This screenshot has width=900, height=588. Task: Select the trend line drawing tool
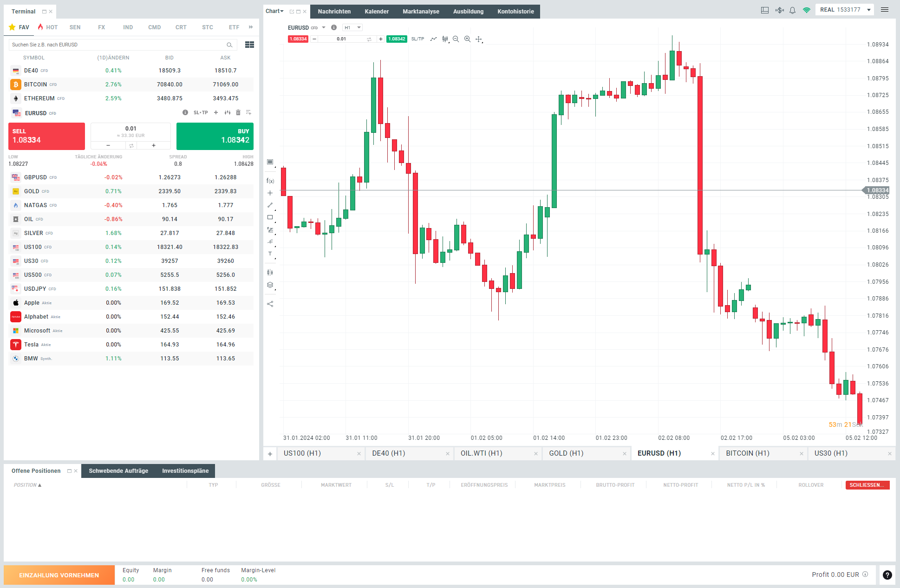coord(270,205)
